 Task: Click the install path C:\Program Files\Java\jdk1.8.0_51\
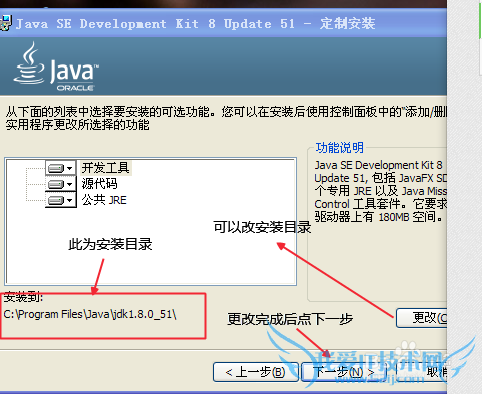(90, 314)
